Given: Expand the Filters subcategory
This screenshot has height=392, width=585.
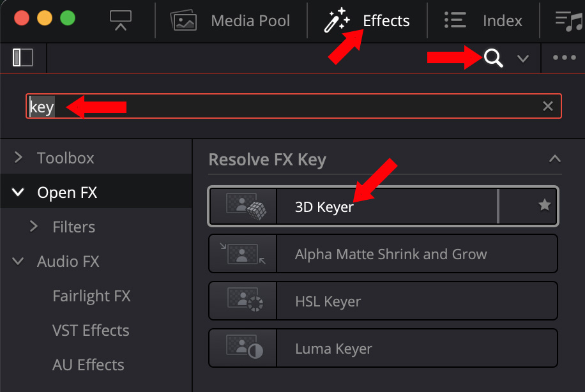Looking at the screenshot, I should point(34,227).
